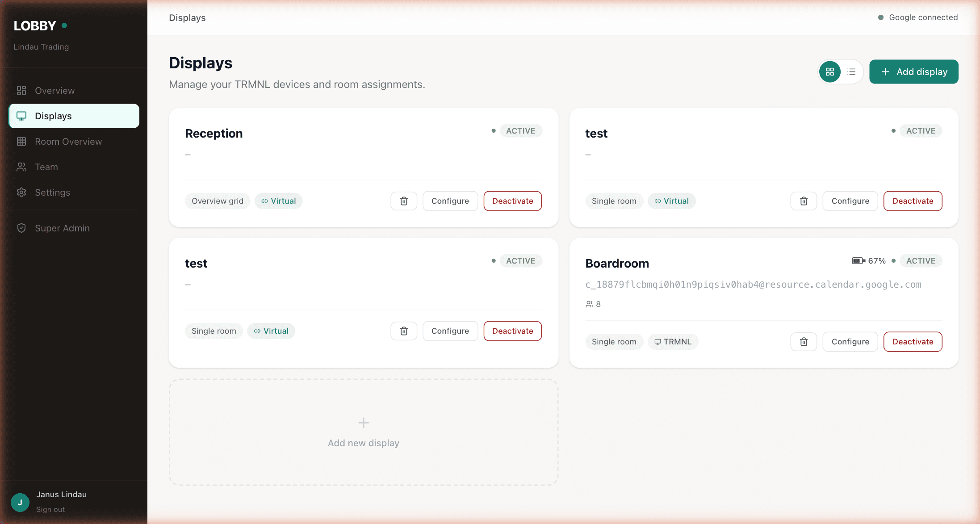
Task: Click the J user avatar
Action: pos(20,502)
